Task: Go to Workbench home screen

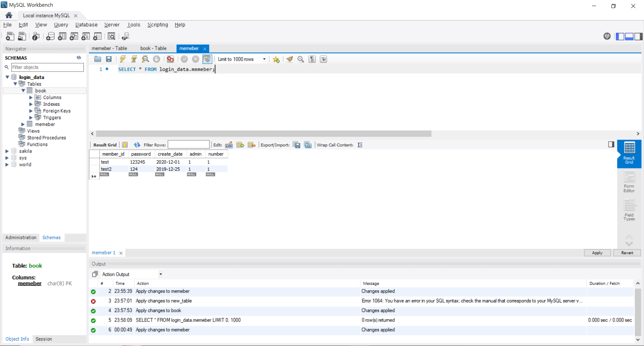Action: (x=9, y=15)
